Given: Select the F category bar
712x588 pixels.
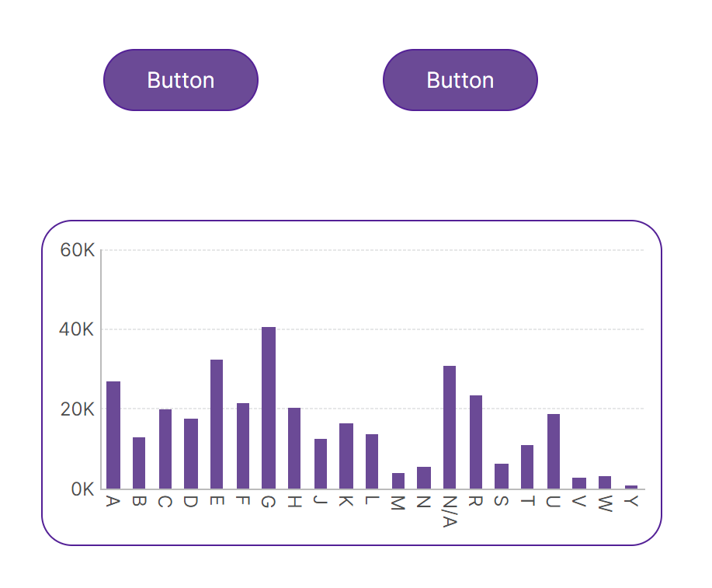Looking at the screenshot, I should pos(243,446).
